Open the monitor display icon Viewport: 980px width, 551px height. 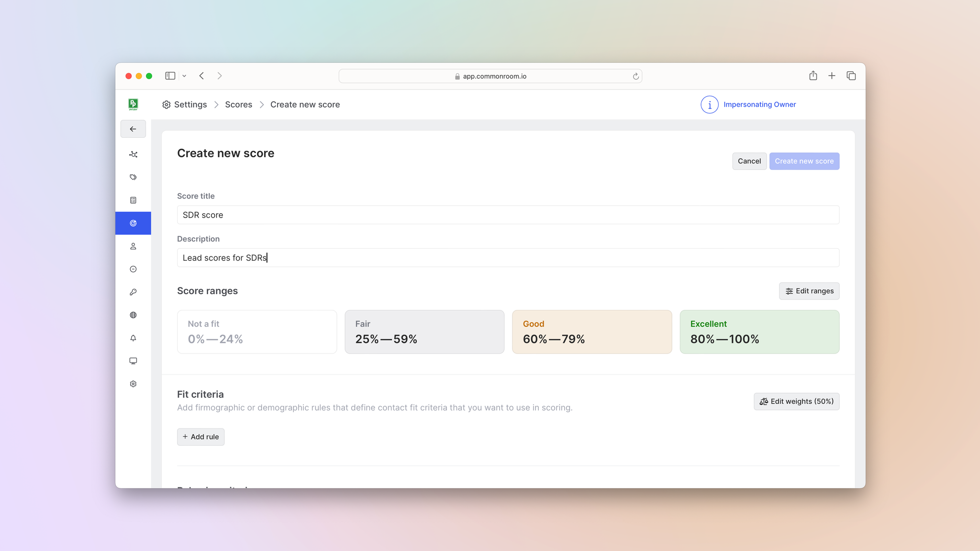(x=133, y=361)
